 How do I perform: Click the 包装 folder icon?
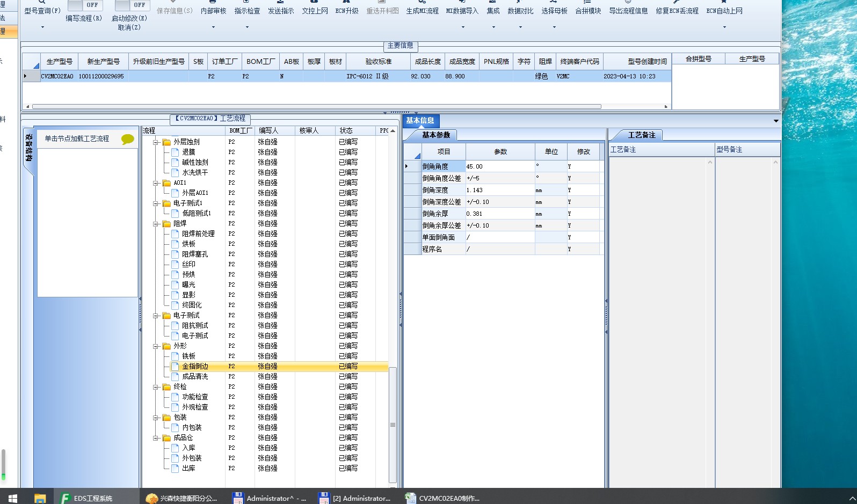(x=166, y=418)
